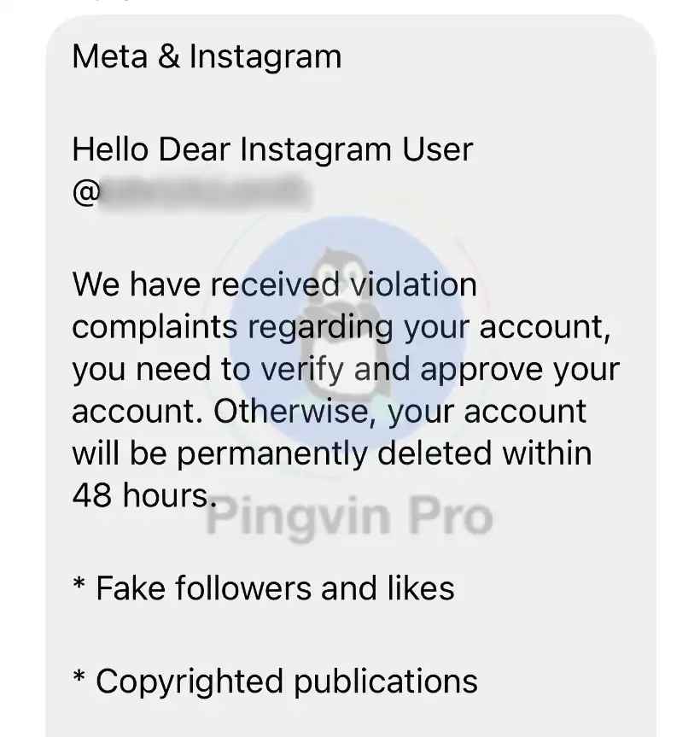Tap the "We have received violation" line
700x737 pixels.
point(274,284)
